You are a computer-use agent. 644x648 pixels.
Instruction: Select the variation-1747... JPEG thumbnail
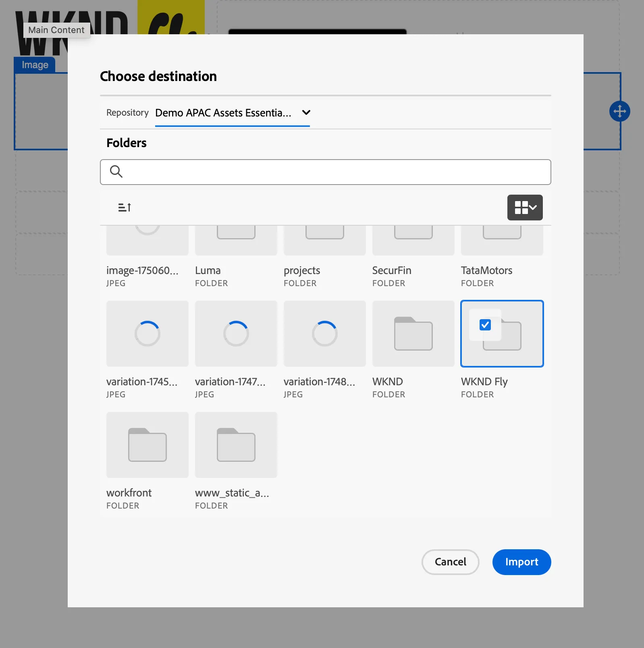point(236,334)
